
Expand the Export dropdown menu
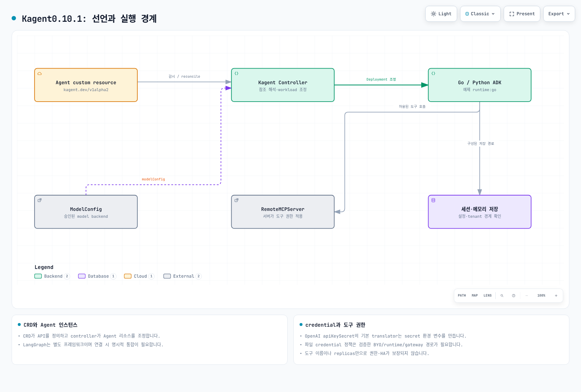click(559, 14)
